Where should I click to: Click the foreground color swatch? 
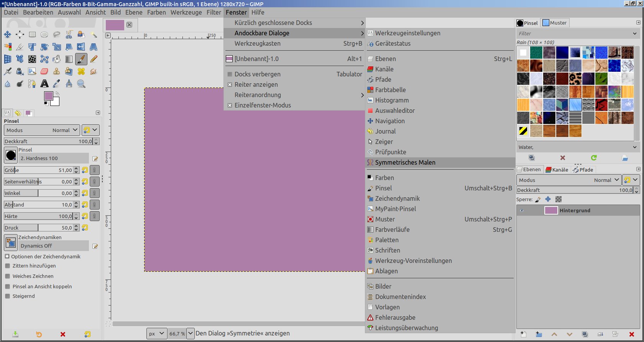point(48,96)
